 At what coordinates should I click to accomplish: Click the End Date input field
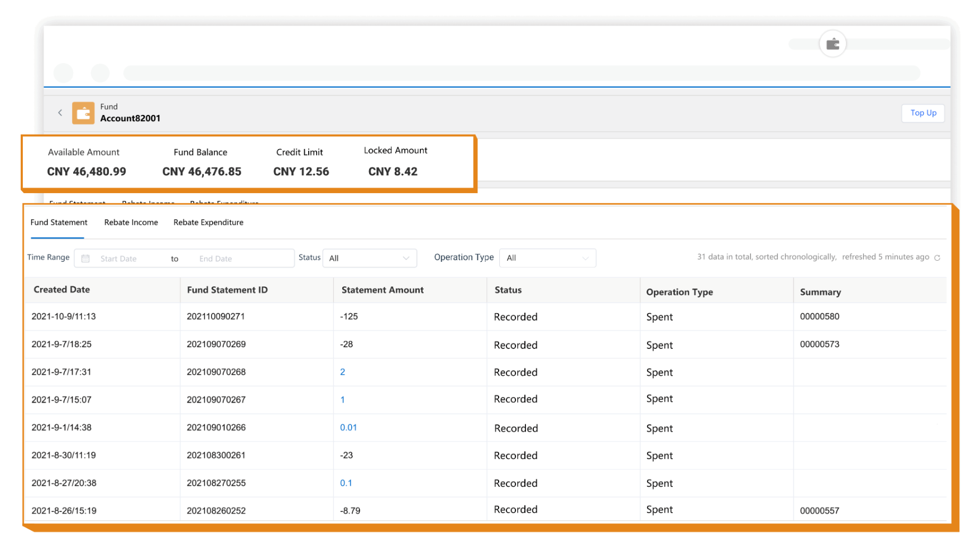click(216, 259)
